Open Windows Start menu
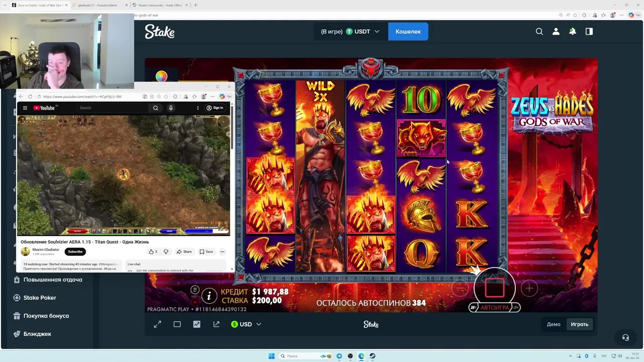 coord(272,356)
